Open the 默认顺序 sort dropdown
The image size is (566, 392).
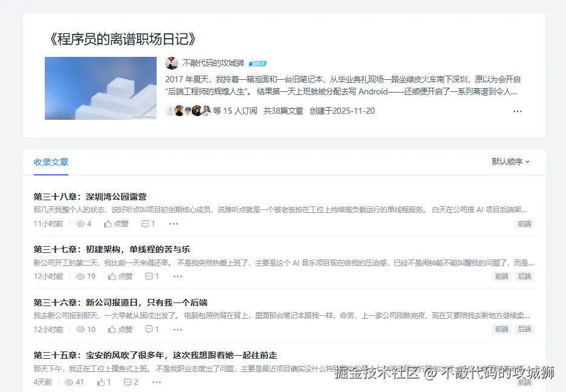click(x=510, y=162)
